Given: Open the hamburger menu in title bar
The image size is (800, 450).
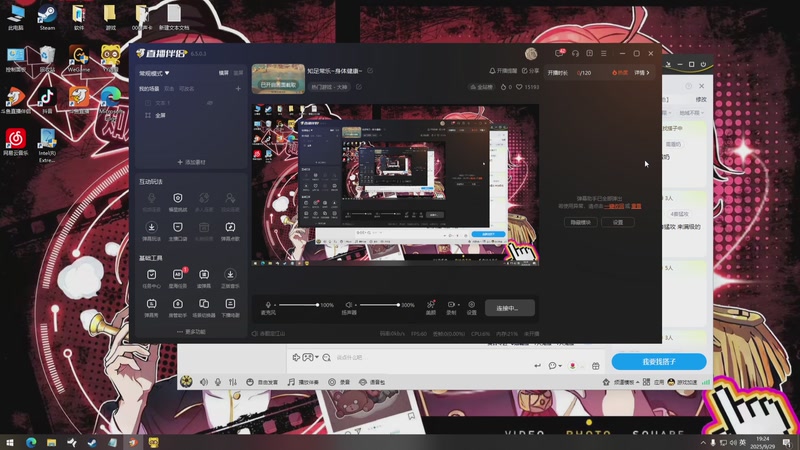Looking at the screenshot, I should tap(604, 53).
